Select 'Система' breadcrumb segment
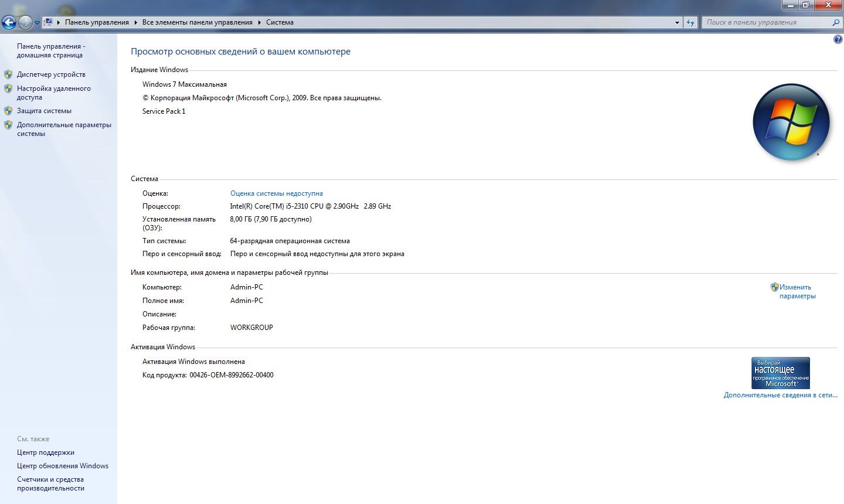 (x=280, y=22)
